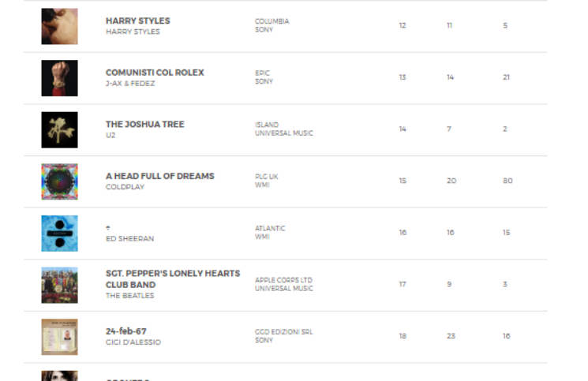Image resolution: width=588 pixels, height=381 pixels.
Task: Click the COLDPLAY artist name
Action: tap(124, 187)
